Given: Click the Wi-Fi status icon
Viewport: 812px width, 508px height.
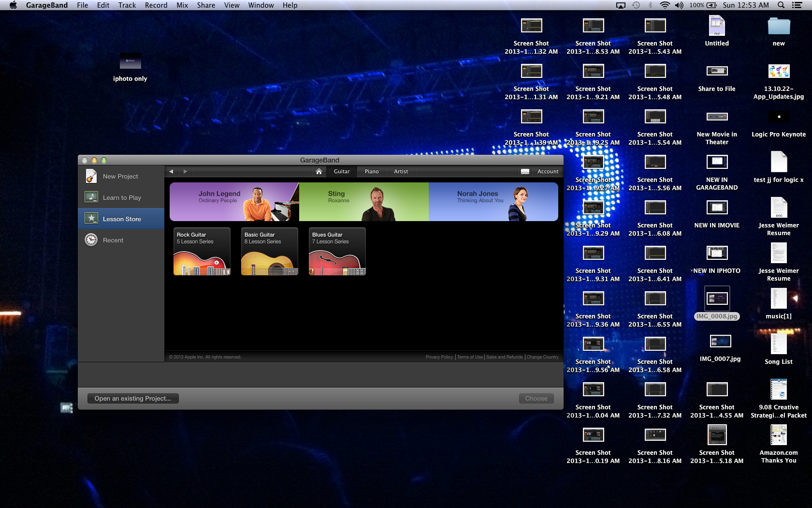Looking at the screenshot, I should tap(665, 5).
